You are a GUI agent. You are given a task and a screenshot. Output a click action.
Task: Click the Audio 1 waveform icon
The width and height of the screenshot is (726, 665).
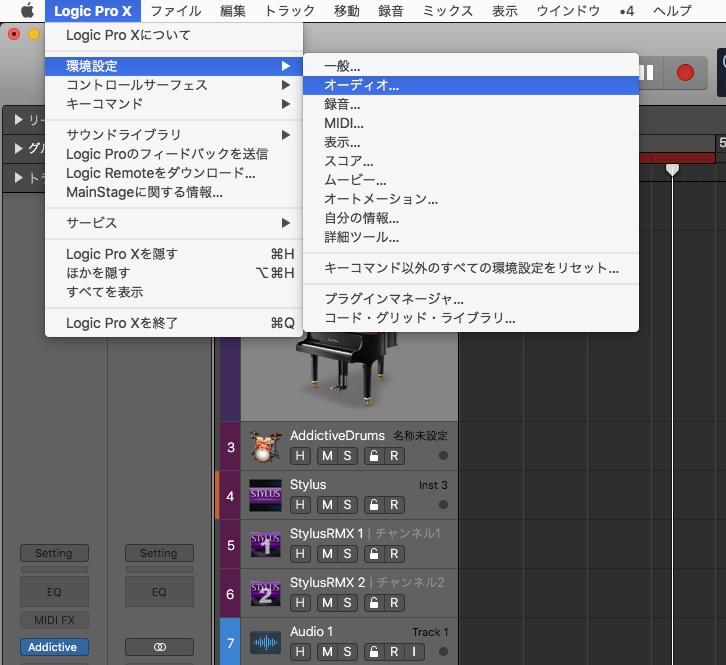pos(265,643)
